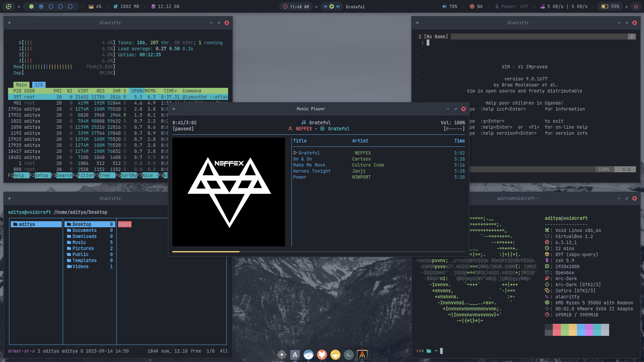This screenshot has height=362, width=644.
Task: Click the power button in top bar
Action: (636, 6)
